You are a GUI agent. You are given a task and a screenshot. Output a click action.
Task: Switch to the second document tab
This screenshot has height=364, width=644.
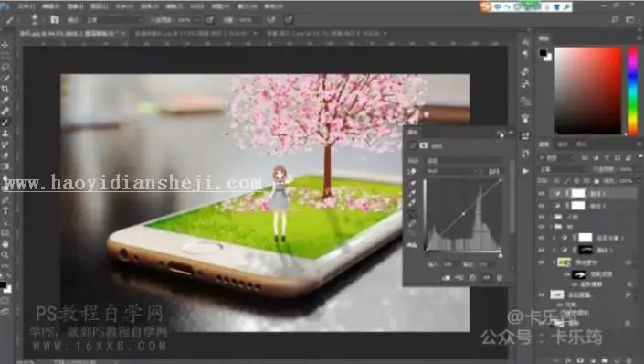click(x=193, y=33)
